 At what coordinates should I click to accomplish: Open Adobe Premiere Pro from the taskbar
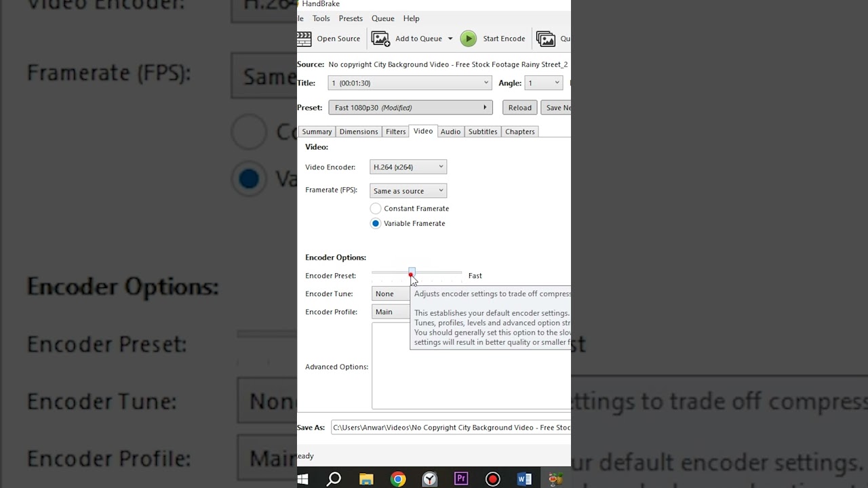pos(461,479)
